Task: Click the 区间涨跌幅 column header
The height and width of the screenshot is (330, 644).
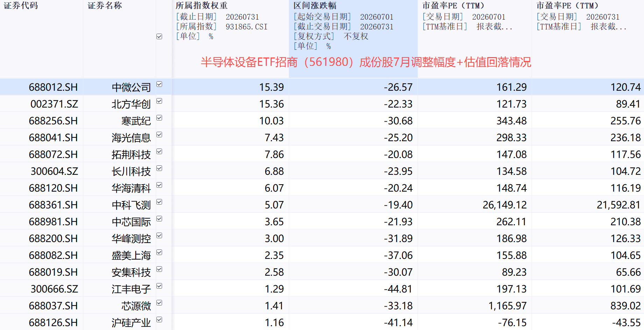Action: click(x=315, y=6)
